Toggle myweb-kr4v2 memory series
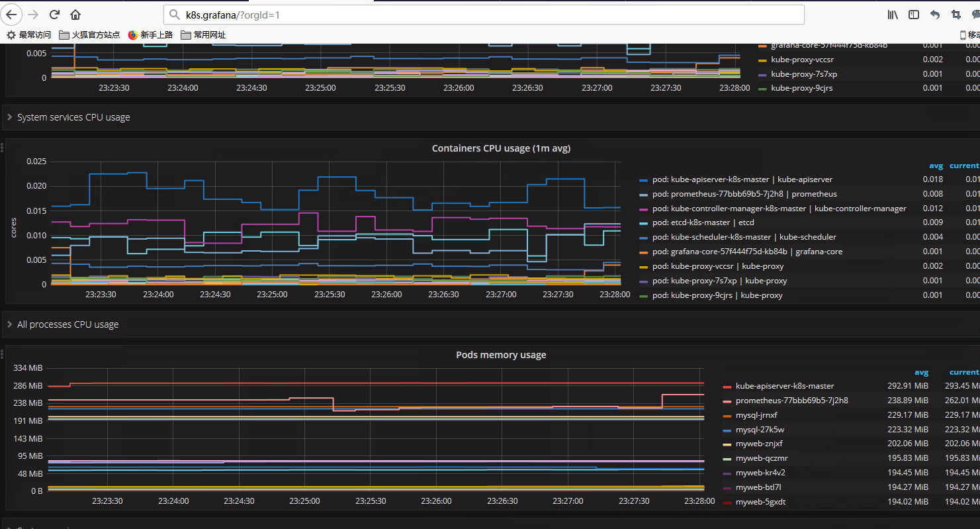 761,473
